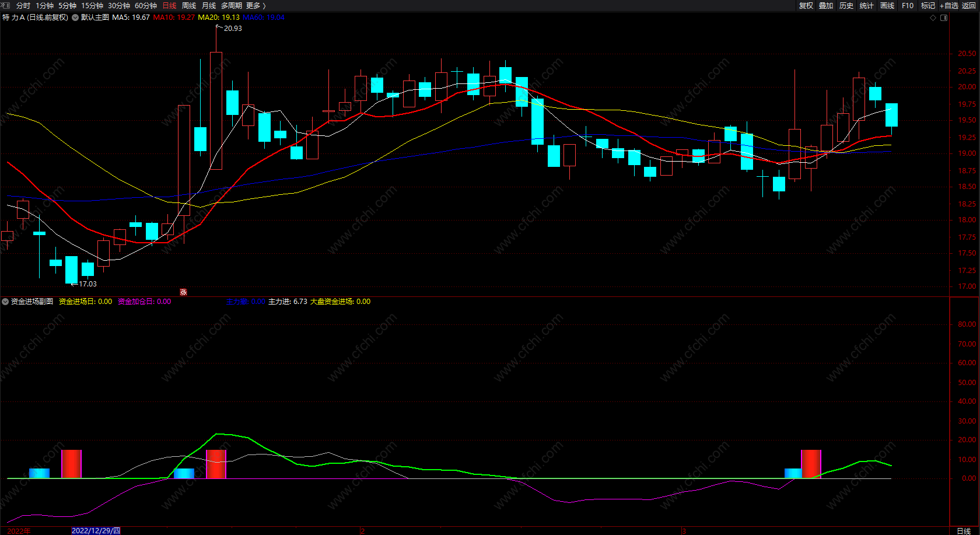
Task: Click the 20.50 price axis label
Action: (x=967, y=54)
